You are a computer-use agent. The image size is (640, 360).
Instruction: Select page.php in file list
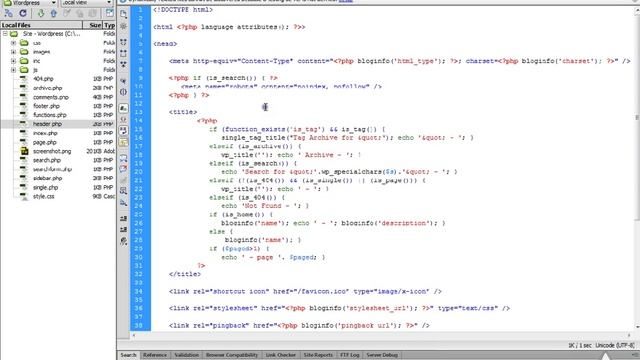coord(44,142)
